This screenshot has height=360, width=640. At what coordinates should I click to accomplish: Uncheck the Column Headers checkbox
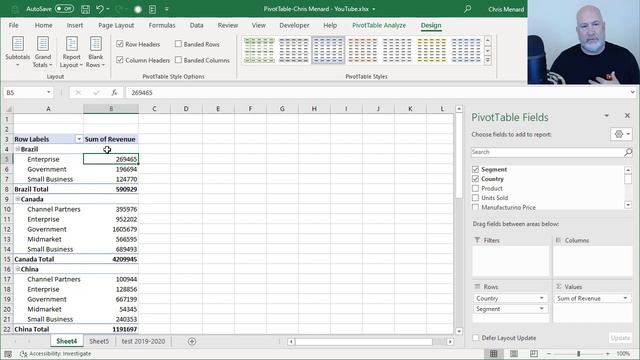[120, 60]
